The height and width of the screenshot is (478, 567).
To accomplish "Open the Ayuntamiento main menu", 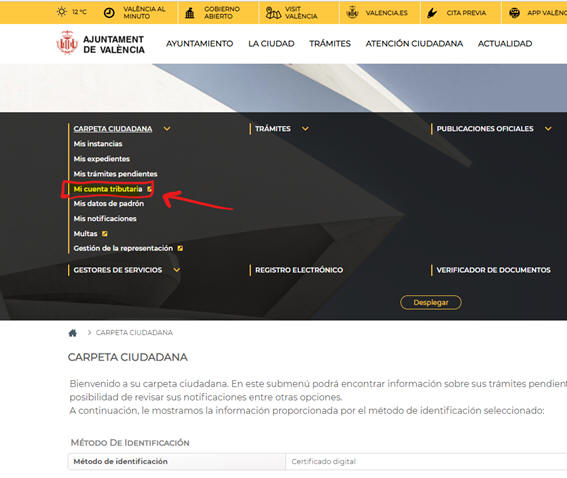I will pyautogui.click(x=200, y=44).
